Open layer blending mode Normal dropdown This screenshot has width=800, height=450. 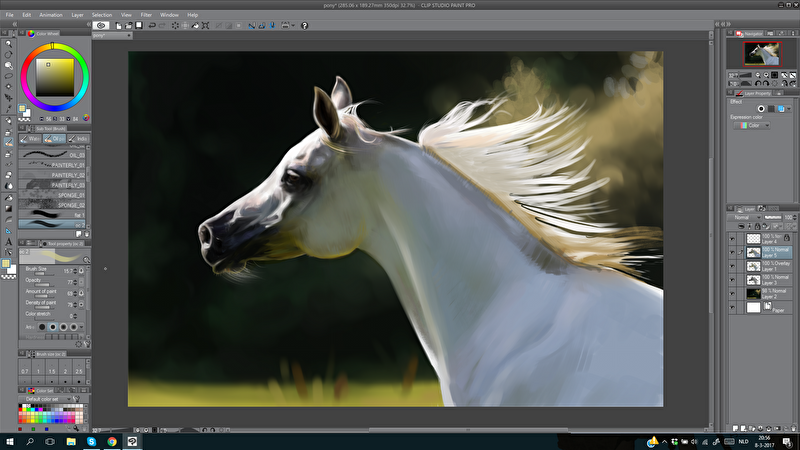tap(745, 217)
